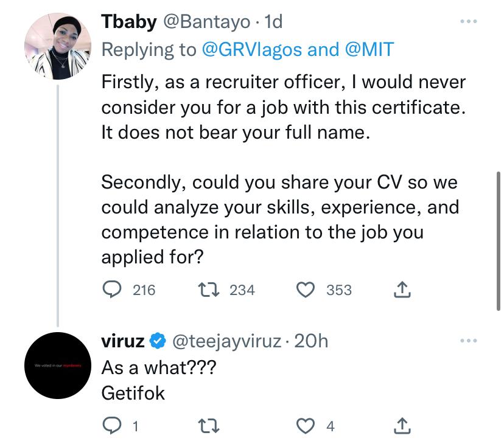Open more options on Tbaby's tweet

click(468, 21)
